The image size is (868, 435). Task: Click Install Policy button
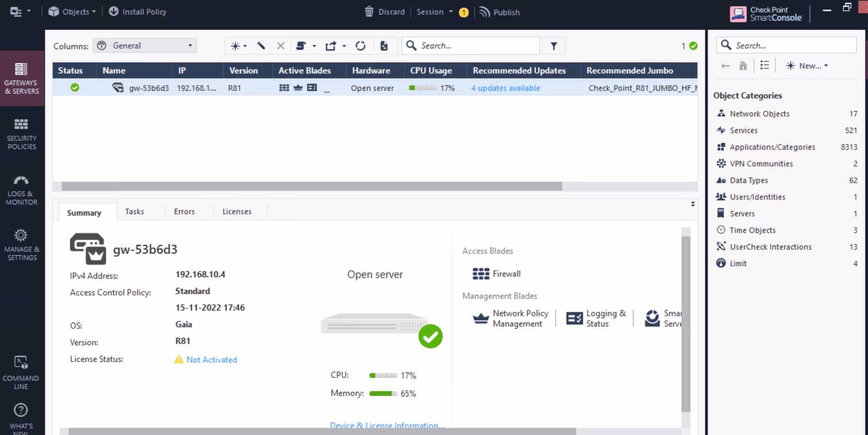click(138, 12)
